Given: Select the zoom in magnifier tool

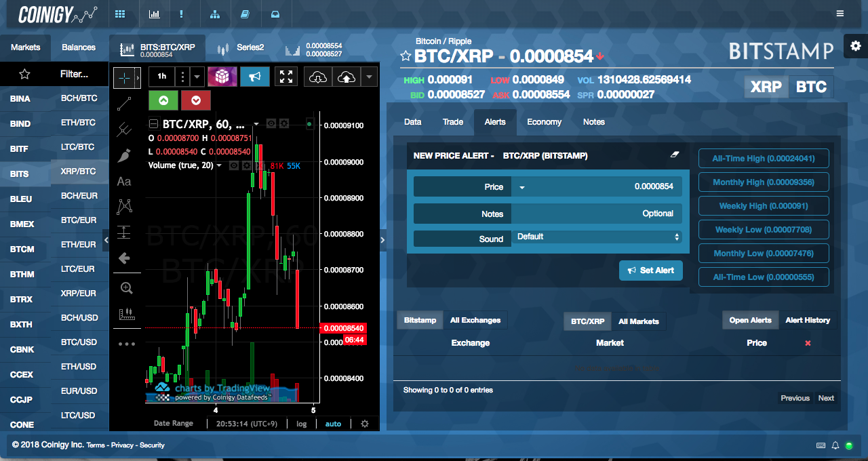Looking at the screenshot, I should (x=126, y=288).
